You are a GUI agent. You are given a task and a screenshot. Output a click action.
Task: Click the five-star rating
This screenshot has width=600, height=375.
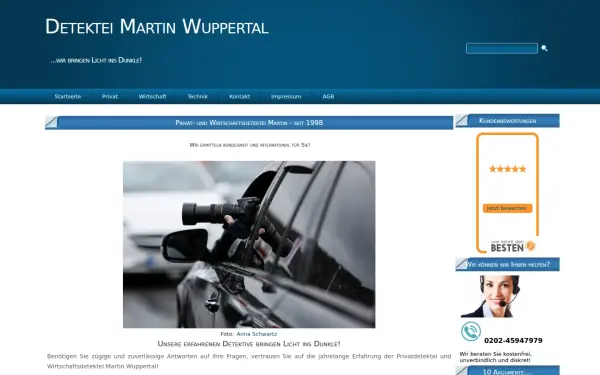[x=507, y=169]
